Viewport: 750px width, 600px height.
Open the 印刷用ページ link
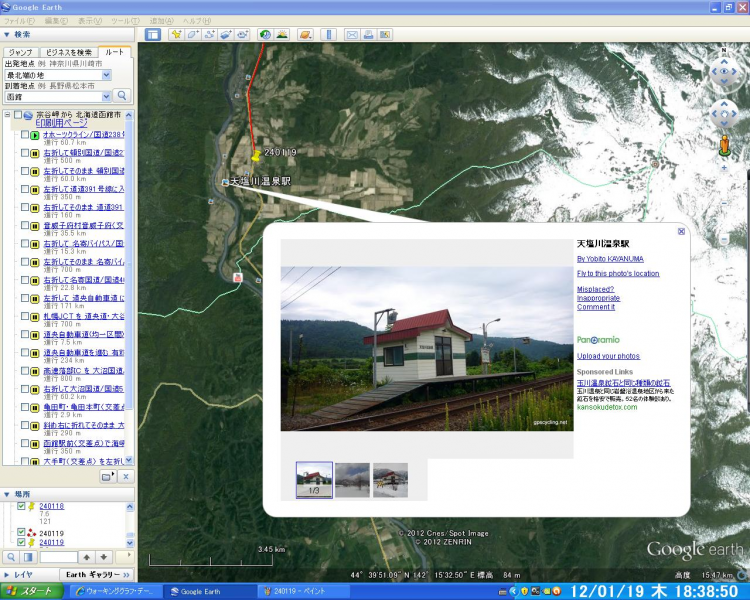(x=61, y=123)
